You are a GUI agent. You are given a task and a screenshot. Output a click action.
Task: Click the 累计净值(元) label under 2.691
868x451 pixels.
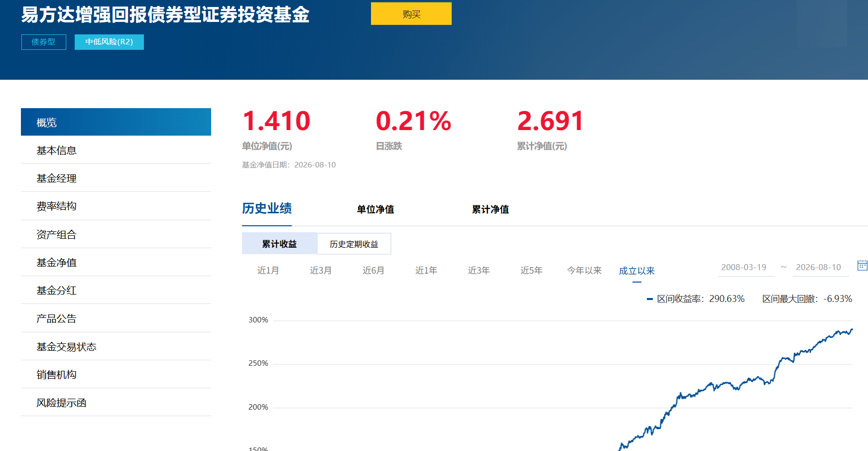click(x=542, y=146)
